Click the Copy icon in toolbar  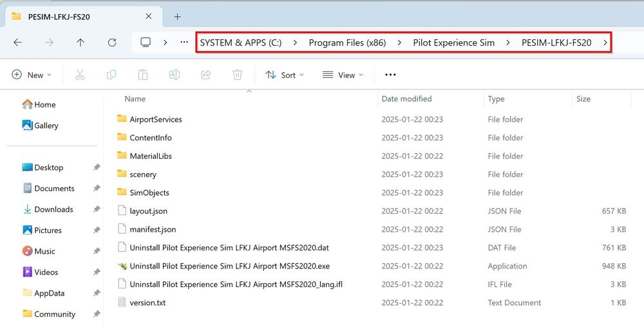click(111, 75)
